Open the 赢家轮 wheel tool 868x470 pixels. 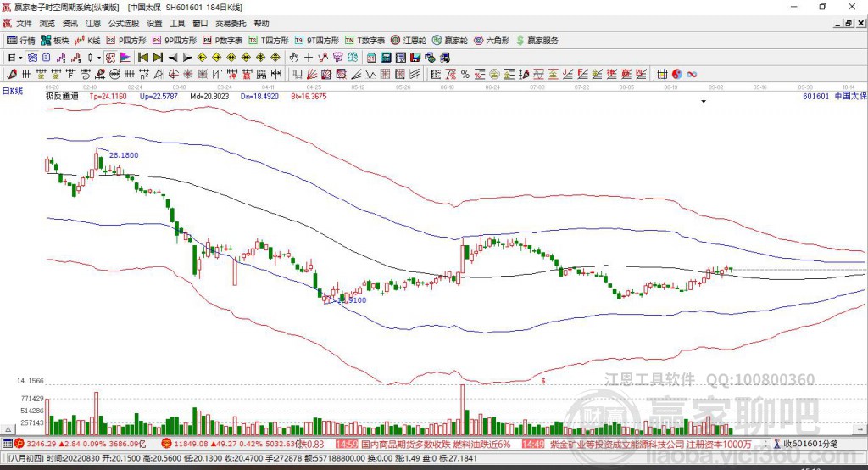[450, 41]
